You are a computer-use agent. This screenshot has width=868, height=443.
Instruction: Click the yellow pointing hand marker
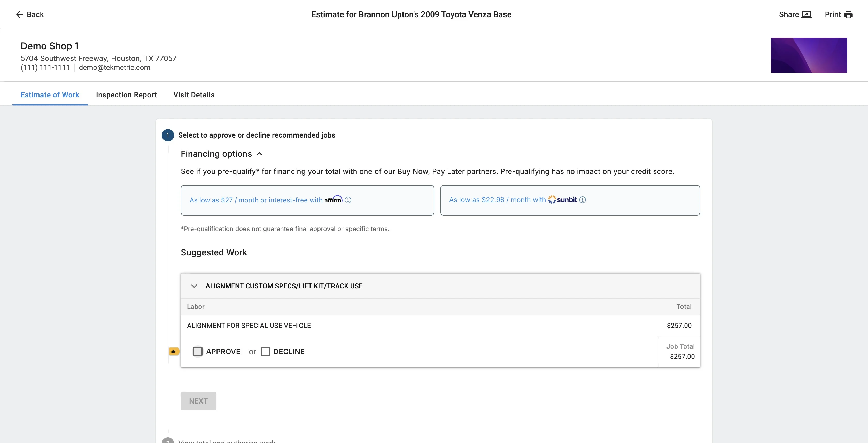pyautogui.click(x=174, y=351)
